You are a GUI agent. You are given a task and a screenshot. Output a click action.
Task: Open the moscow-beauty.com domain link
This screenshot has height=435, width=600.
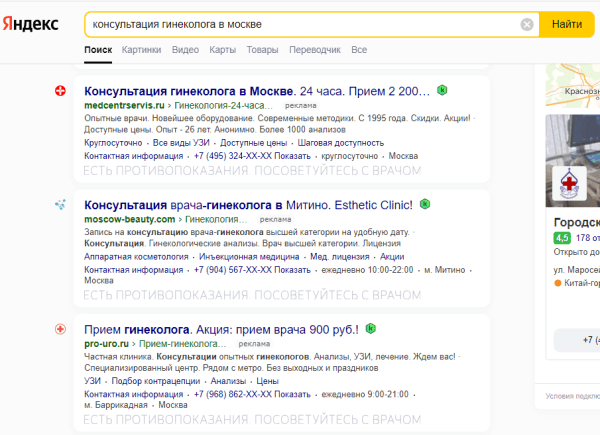point(129,220)
